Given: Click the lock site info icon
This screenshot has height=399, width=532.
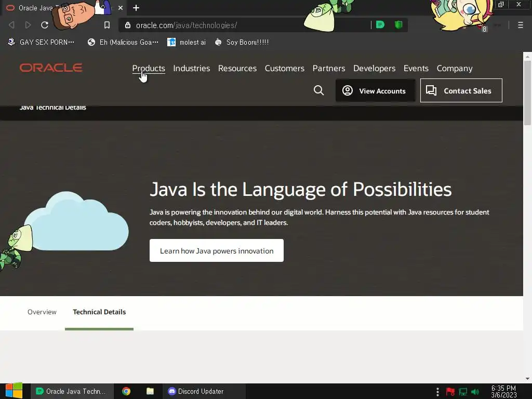Looking at the screenshot, I should pos(128,25).
